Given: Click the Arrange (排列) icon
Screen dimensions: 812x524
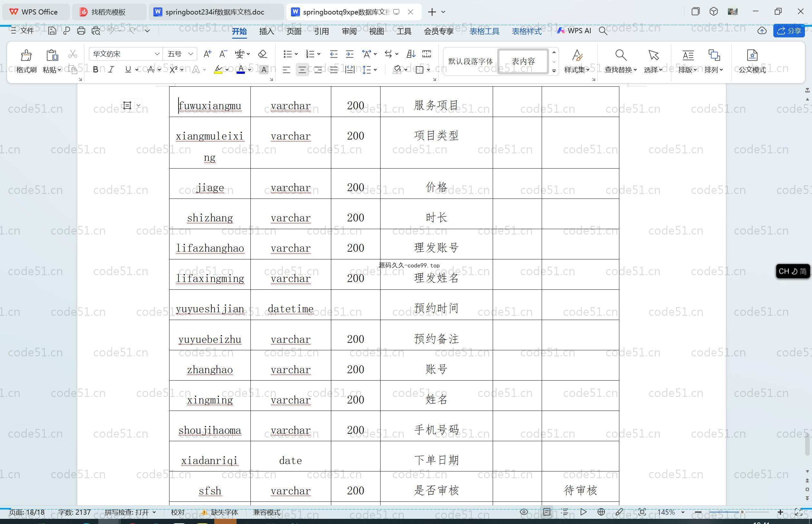Looking at the screenshot, I should [x=714, y=55].
